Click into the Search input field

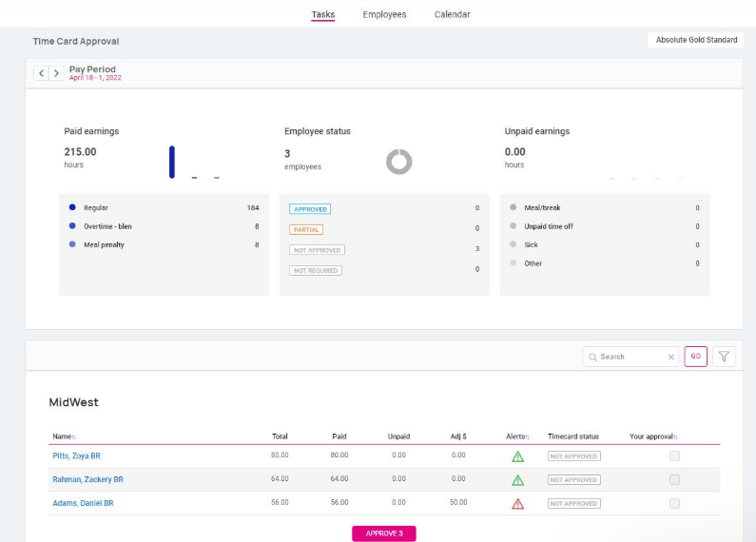pyautogui.click(x=630, y=357)
